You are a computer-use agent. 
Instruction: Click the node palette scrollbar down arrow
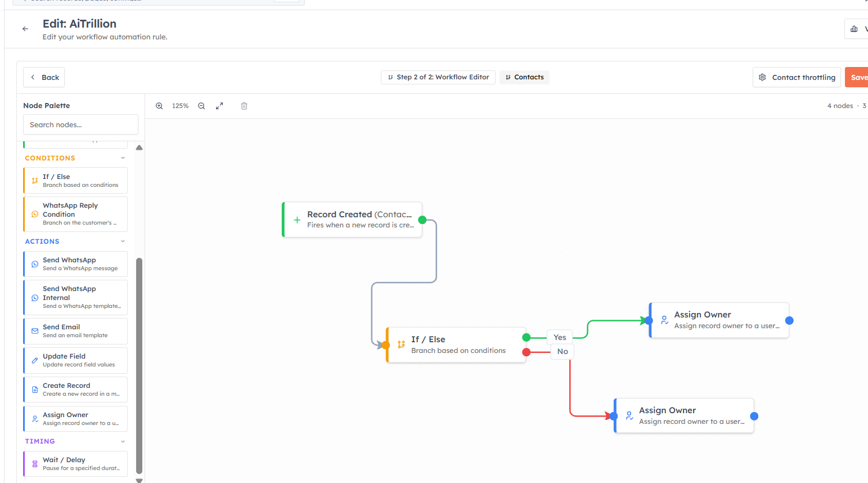point(140,480)
